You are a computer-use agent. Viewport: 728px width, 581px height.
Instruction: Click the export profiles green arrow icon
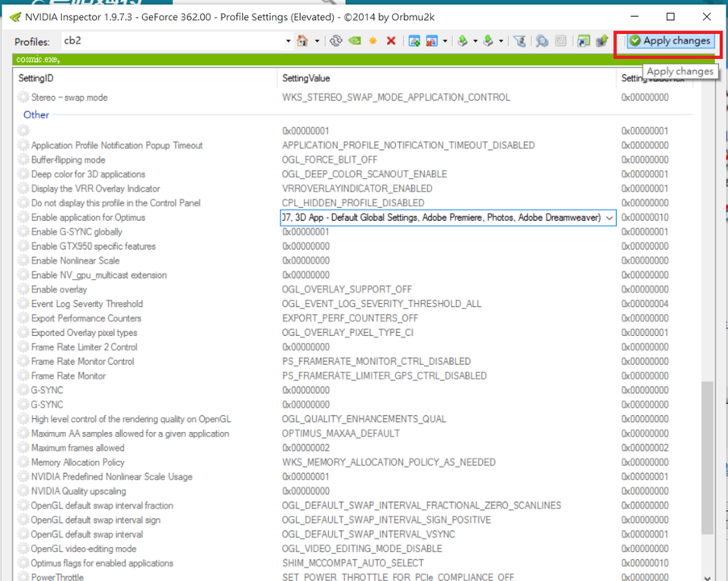(x=463, y=41)
